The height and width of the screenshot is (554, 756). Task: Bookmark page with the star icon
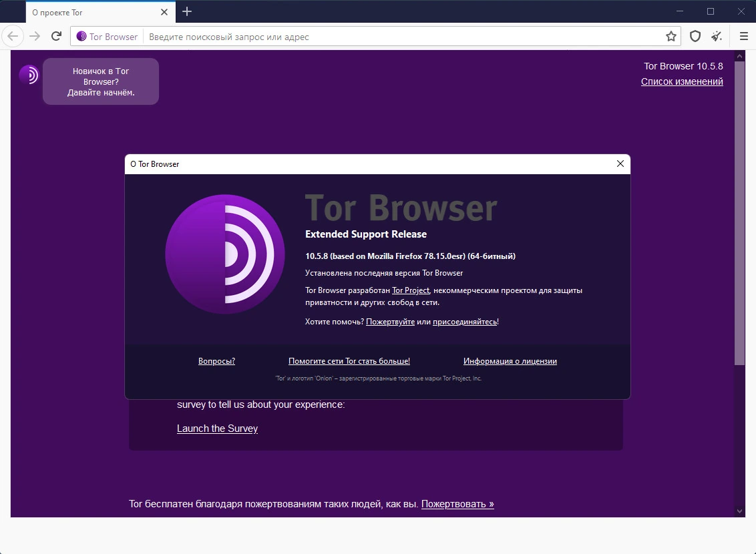point(671,36)
